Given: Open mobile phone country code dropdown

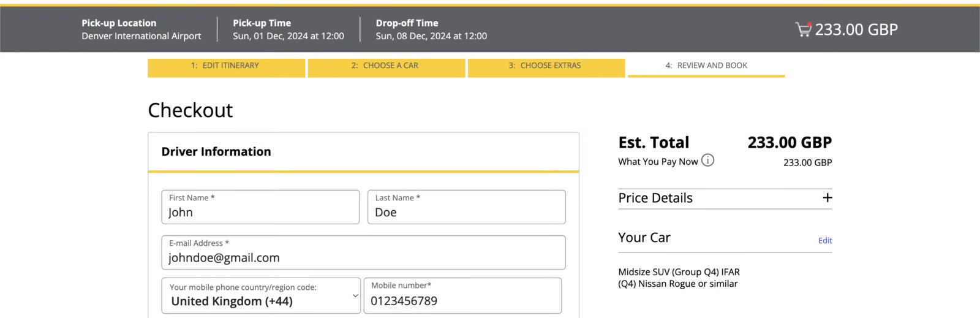Looking at the screenshot, I should point(261,295).
